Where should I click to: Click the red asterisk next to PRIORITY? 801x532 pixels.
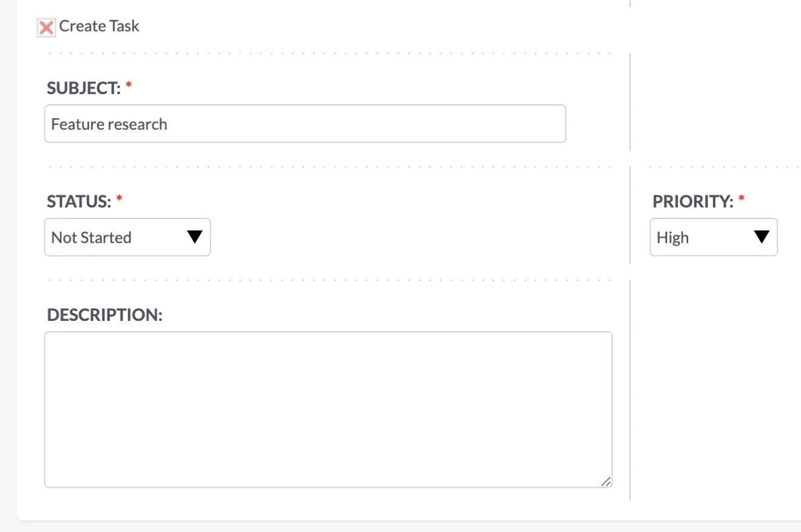click(742, 198)
